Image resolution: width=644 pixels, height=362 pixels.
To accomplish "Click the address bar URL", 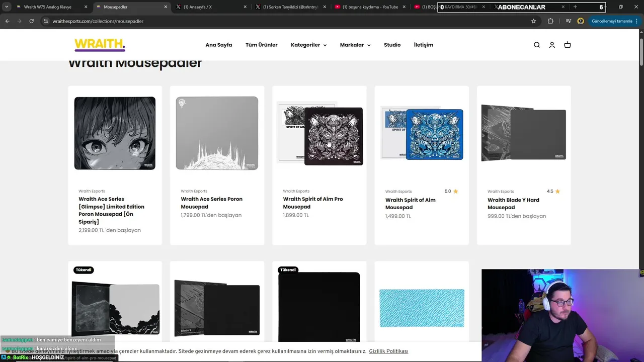I will [x=98, y=21].
